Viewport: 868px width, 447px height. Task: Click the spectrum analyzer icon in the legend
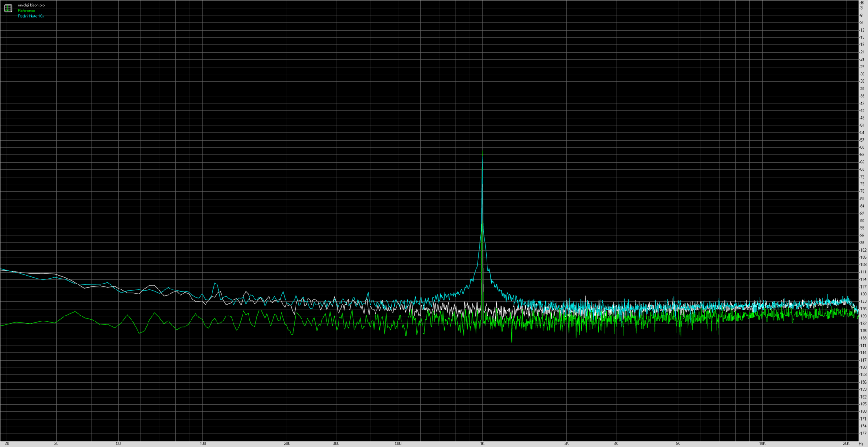click(x=8, y=8)
